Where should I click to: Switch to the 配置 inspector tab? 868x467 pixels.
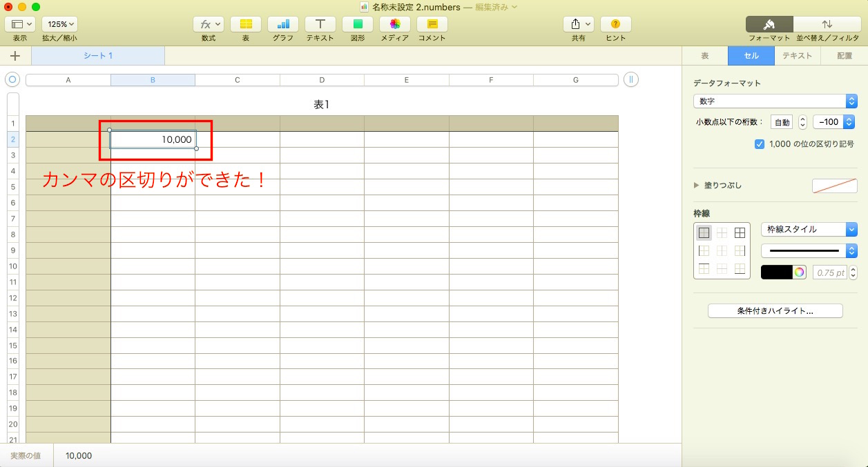(844, 56)
